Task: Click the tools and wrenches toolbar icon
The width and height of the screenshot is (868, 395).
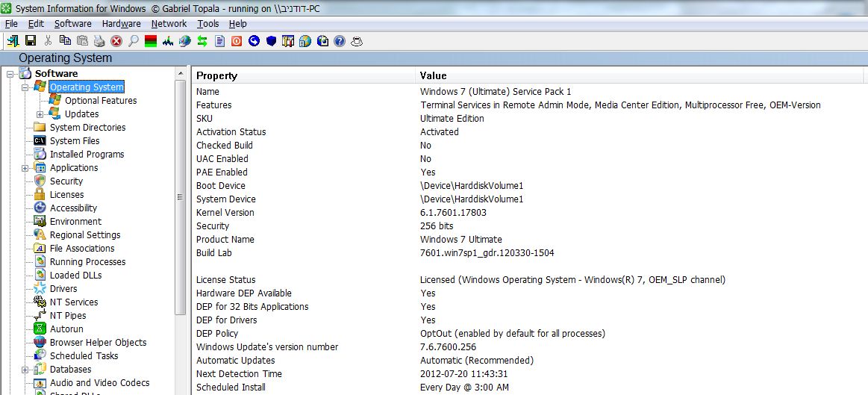Action: click(x=288, y=41)
